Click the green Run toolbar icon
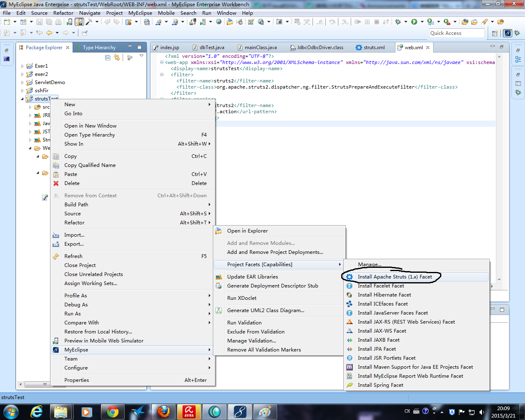This screenshot has height=420, width=525. (x=414, y=22)
